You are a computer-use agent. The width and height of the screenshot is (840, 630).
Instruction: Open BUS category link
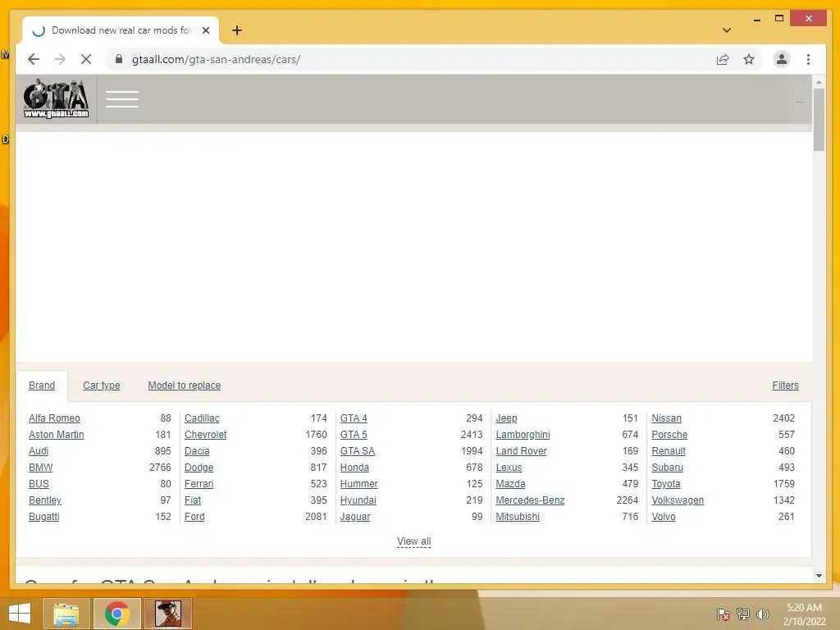(x=39, y=484)
